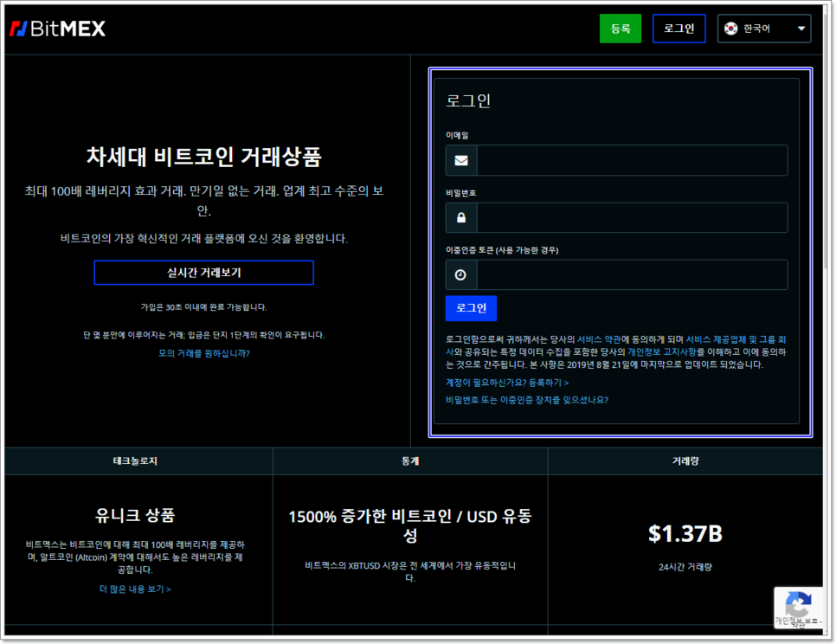Focus the 이메일 input field
Viewport: 836px width, 644px height.
[632, 160]
